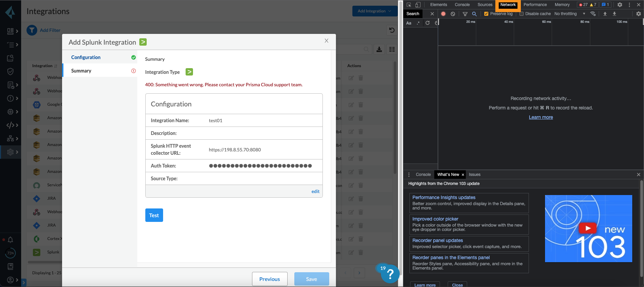
Task: Click the network filter funnel icon
Action: click(465, 14)
